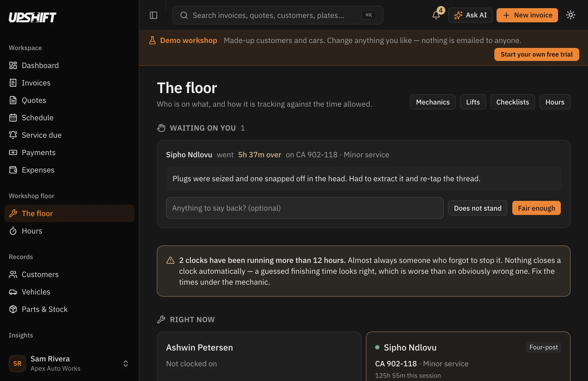The width and height of the screenshot is (588, 381).
Task: Click the Quotes document icon
Action: (13, 100)
